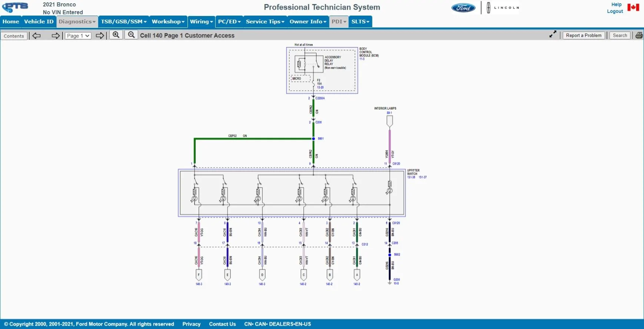
Task: Zoom out of the wiring diagram
Action: 131,35
